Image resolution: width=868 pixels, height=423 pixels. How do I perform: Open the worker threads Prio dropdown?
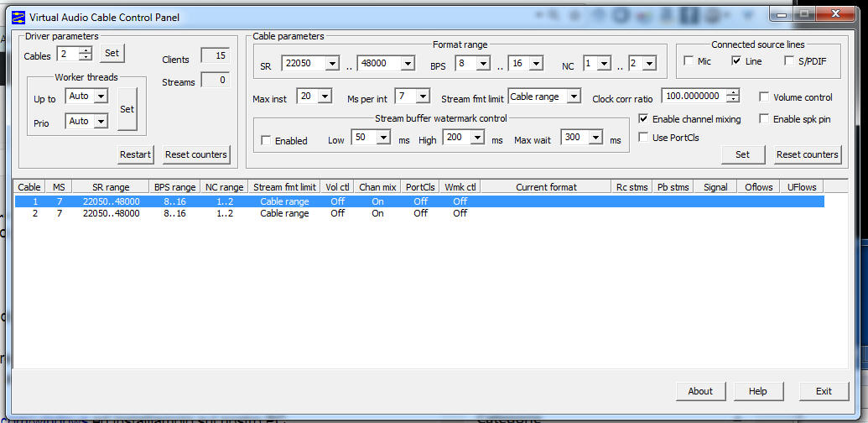click(x=101, y=121)
